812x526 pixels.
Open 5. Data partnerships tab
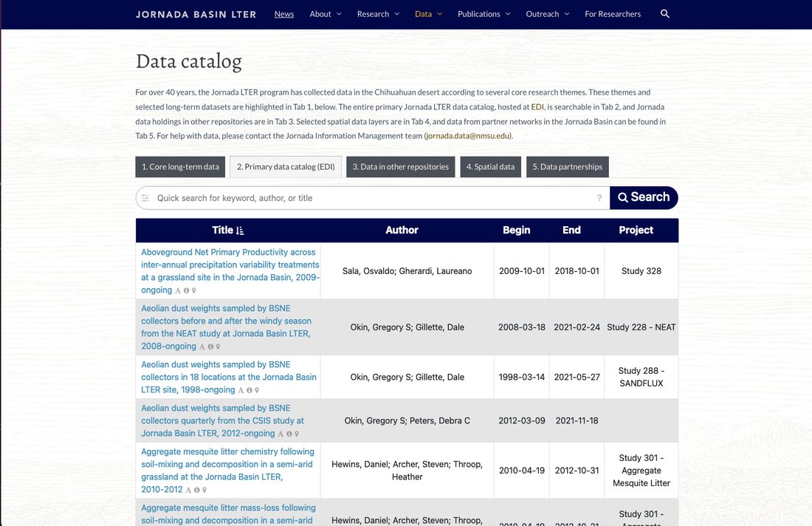pyautogui.click(x=568, y=167)
